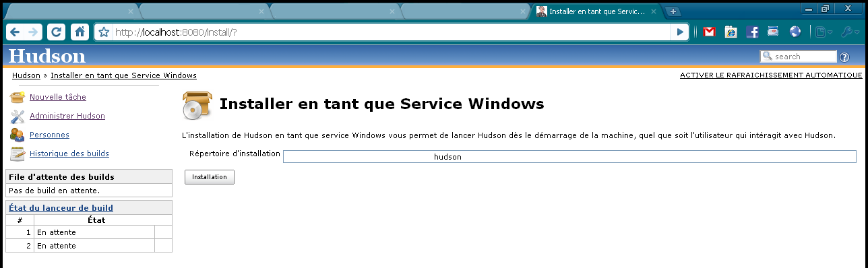Click the Installation button
868x268 pixels.
click(210, 177)
